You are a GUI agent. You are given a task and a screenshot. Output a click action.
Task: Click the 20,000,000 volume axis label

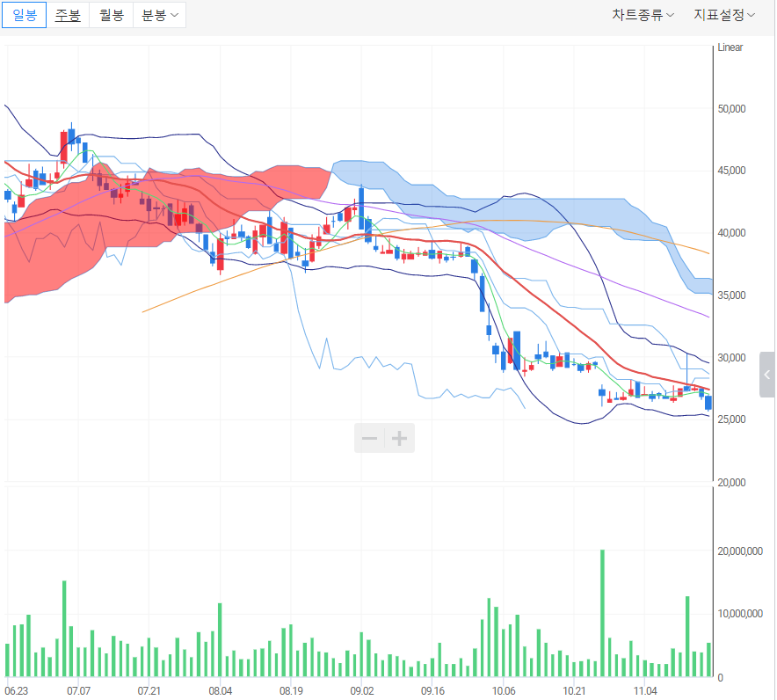point(740,551)
